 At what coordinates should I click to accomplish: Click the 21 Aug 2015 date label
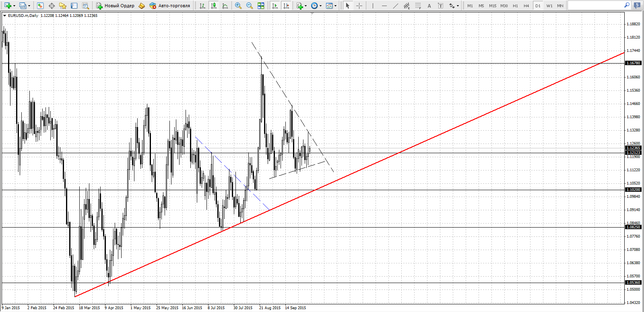coord(270,308)
